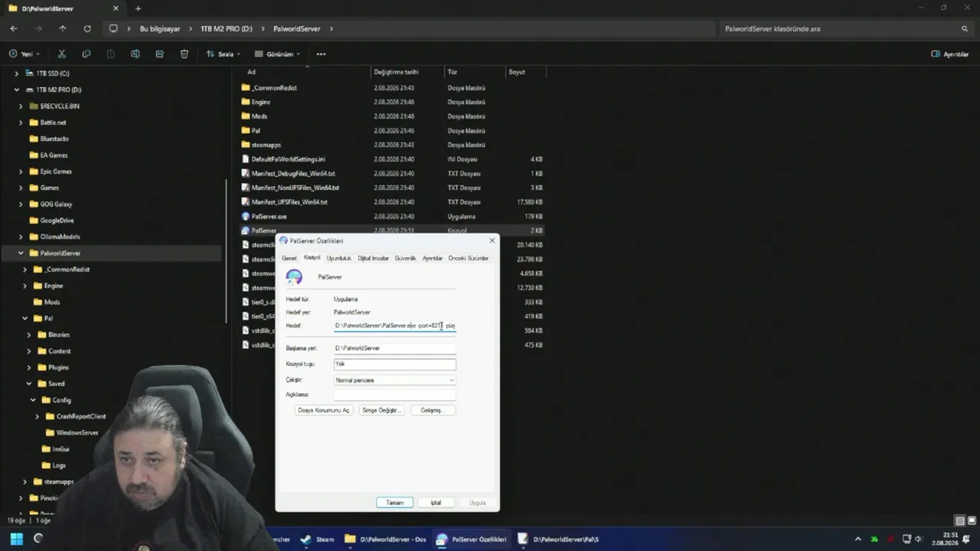
Task: Click the Açıklama input field
Action: tap(395, 395)
